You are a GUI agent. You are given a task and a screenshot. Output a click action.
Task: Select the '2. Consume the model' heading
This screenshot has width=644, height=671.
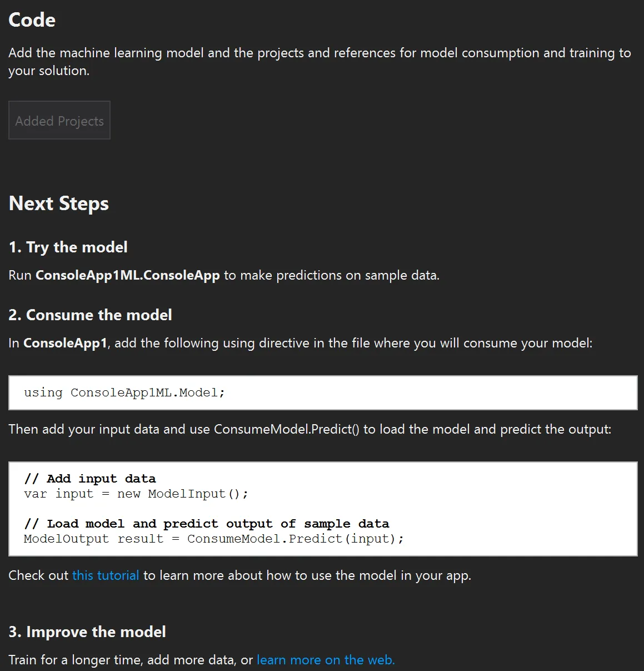point(91,315)
